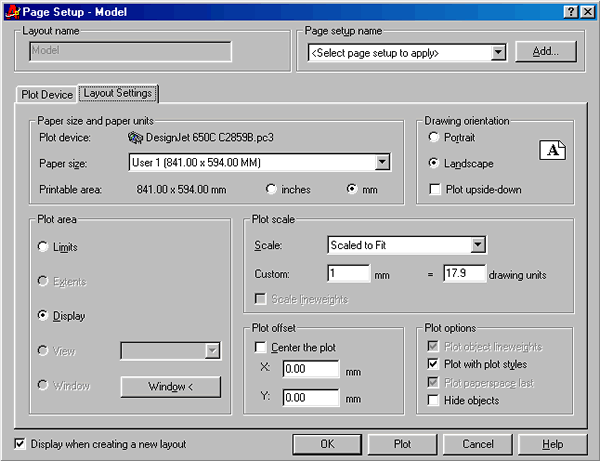Open the Paper size dropdown
600x461 pixels.
click(381, 162)
